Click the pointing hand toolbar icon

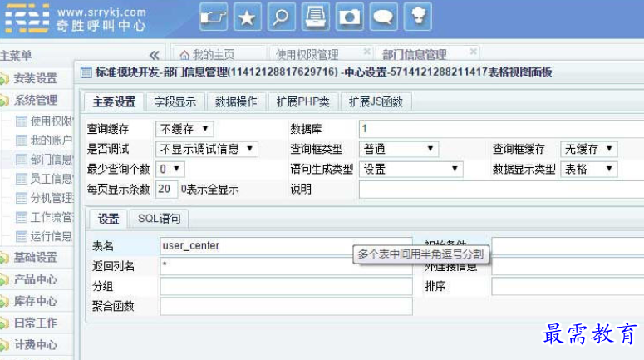pos(214,17)
